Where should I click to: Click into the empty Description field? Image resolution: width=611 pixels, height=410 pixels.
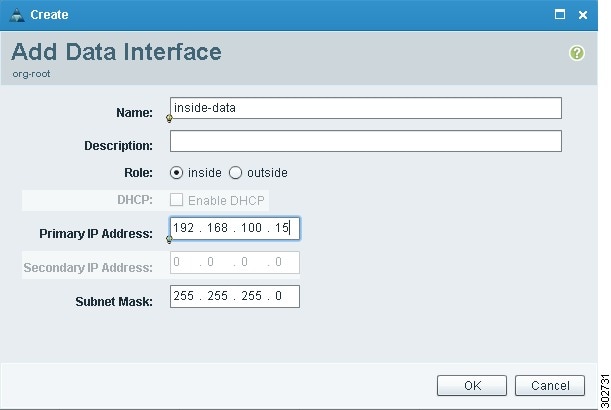click(x=366, y=141)
